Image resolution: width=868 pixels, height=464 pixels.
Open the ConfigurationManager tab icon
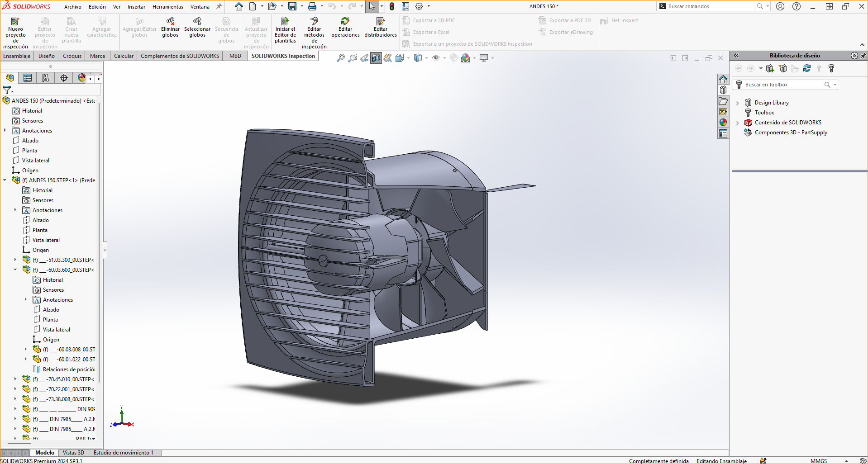coord(46,78)
